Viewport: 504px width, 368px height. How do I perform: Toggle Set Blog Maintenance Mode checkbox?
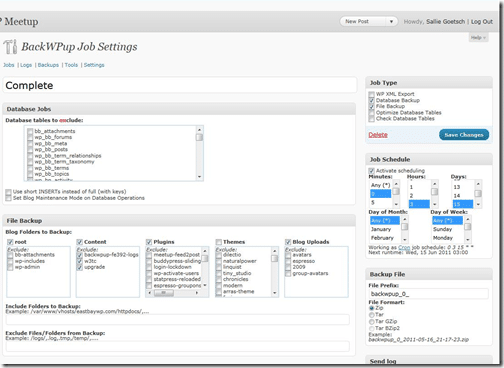[8, 198]
